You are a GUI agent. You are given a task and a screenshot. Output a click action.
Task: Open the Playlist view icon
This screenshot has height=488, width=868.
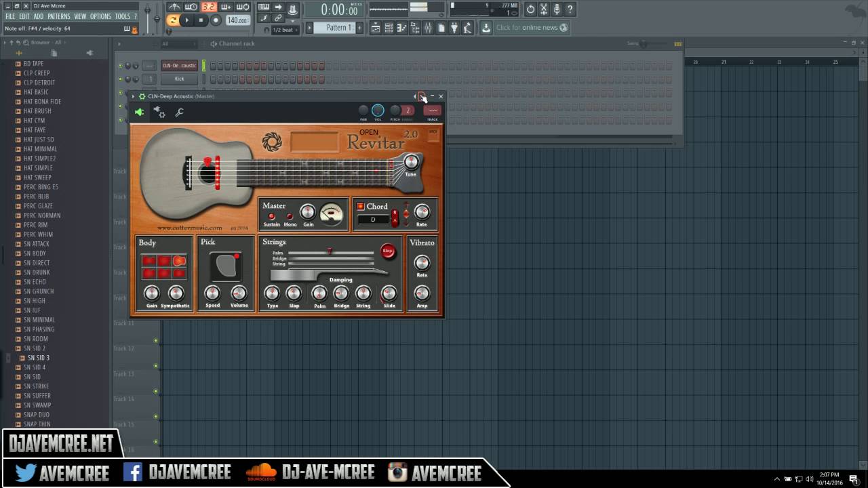click(x=376, y=28)
